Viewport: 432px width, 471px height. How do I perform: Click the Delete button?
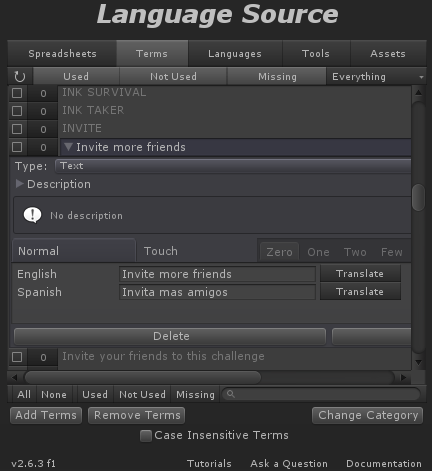(170, 336)
